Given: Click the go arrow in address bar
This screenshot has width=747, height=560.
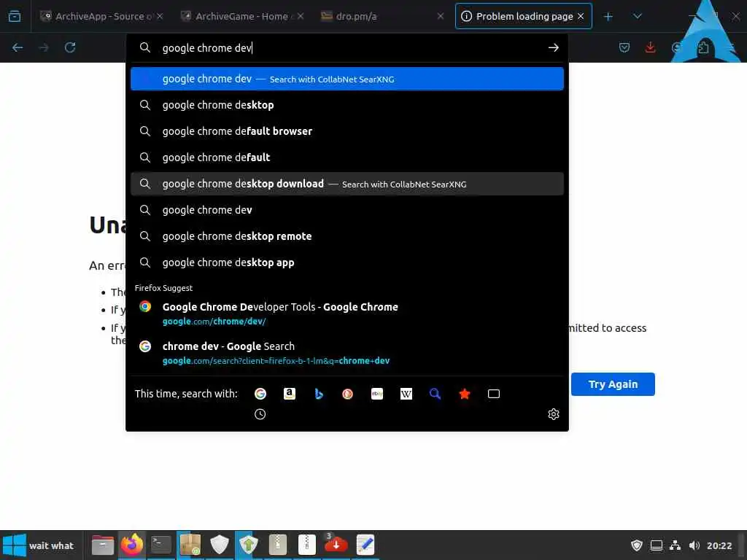Looking at the screenshot, I should (553, 47).
